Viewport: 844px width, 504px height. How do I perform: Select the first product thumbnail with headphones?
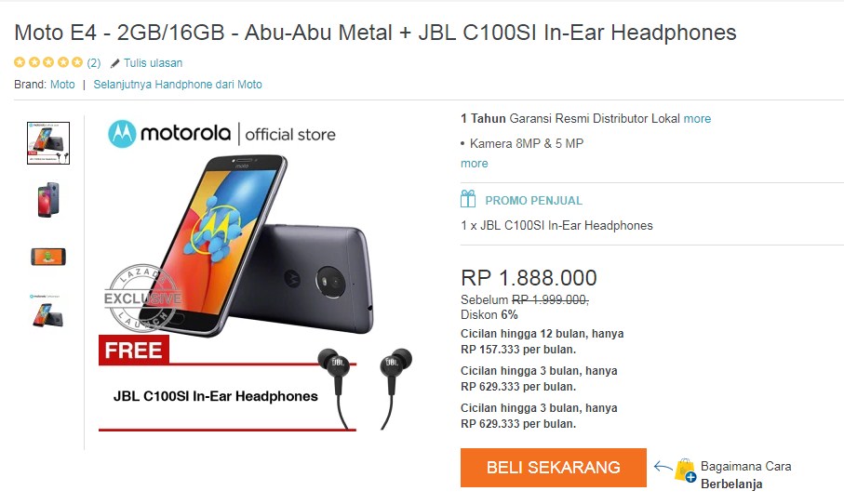pyautogui.click(x=48, y=143)
